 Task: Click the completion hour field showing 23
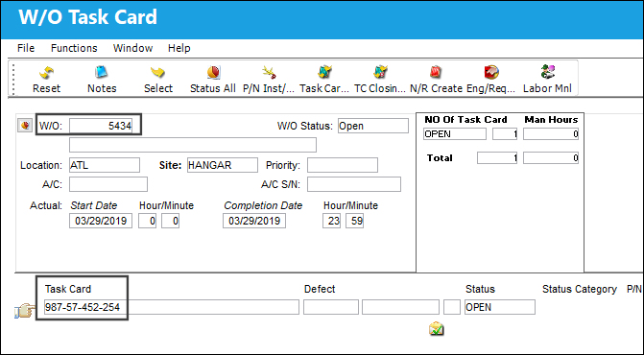pyautogui.click(x=331, y=221)
